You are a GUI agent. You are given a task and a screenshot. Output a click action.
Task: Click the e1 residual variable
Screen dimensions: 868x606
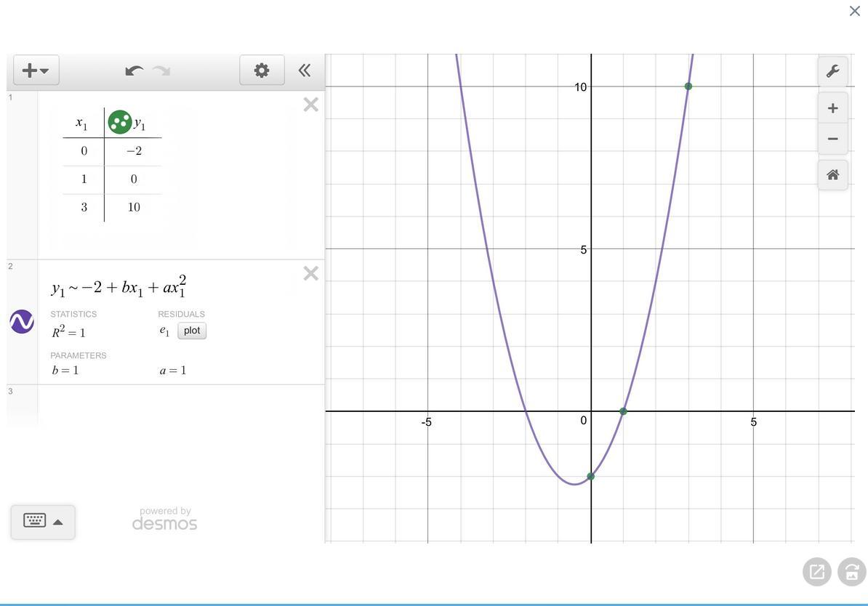(164, 331)
